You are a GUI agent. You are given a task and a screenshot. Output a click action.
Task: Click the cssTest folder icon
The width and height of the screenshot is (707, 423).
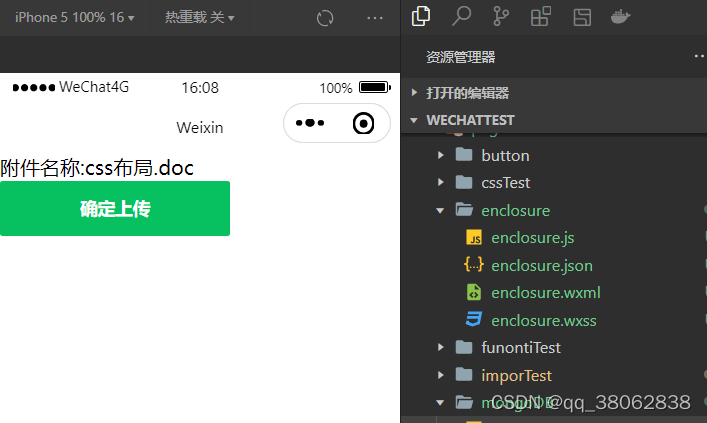464,182
